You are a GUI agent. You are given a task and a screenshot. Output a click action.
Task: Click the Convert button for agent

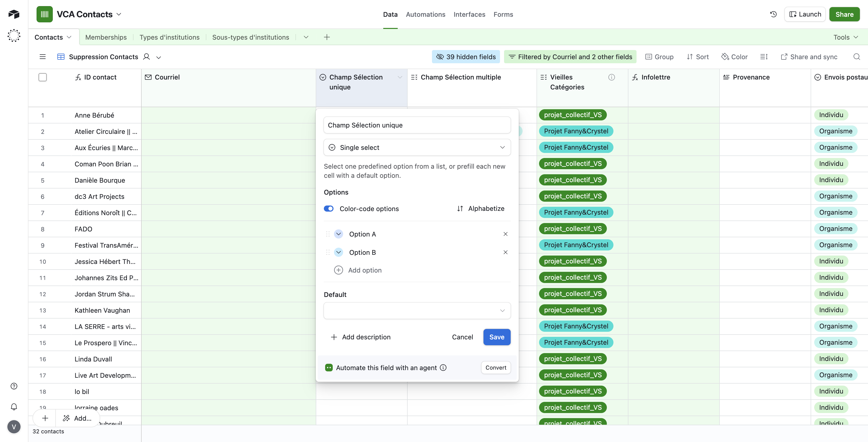tap(495, 368)
